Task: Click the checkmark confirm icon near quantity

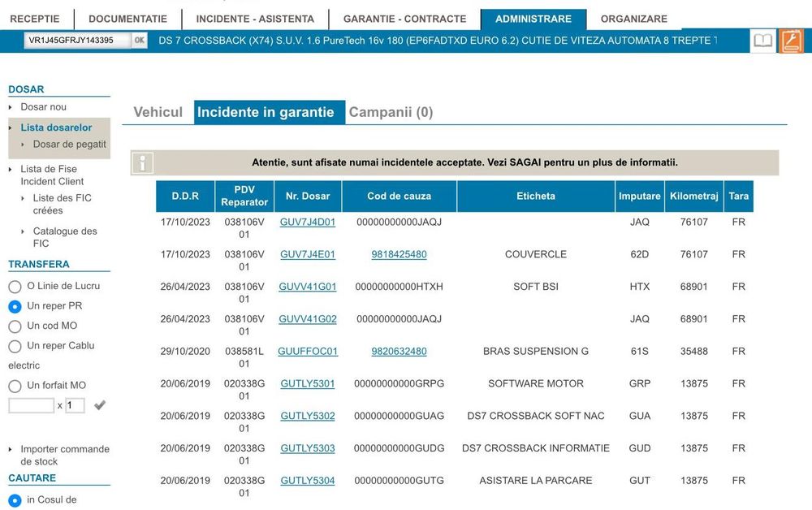Action: (x=100, y=405)
